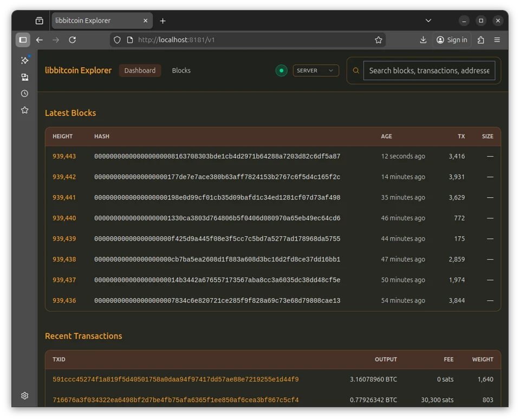
Task: Open block height 939,438
Action: pyautogui.click(x=64, y=260)
